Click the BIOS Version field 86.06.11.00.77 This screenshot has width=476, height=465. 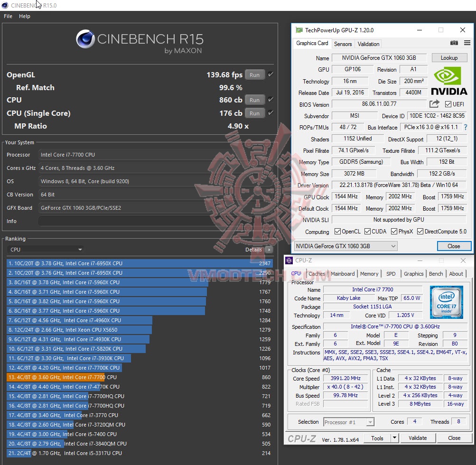coord(379,104)
